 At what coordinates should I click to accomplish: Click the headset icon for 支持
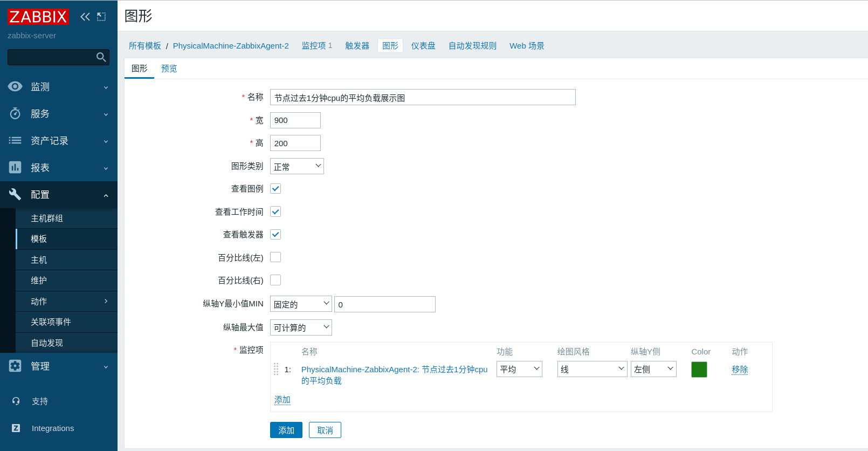16,401
